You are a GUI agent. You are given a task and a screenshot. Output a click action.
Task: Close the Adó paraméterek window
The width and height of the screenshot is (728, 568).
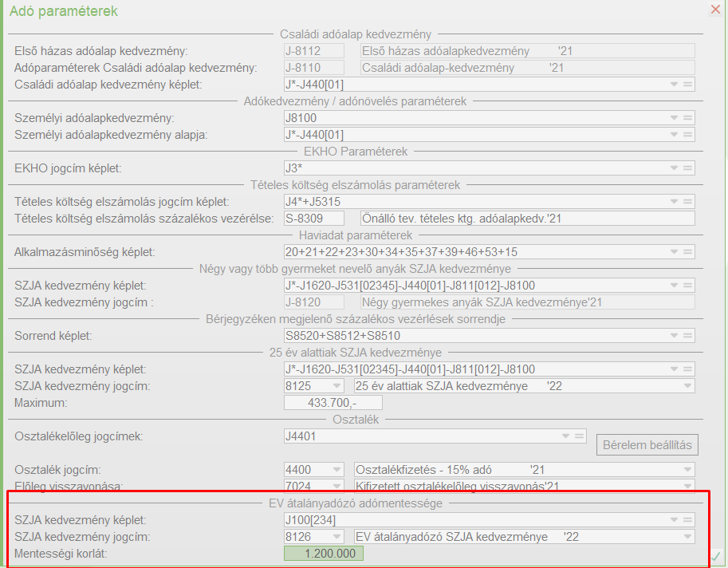[x=715, y=10]
